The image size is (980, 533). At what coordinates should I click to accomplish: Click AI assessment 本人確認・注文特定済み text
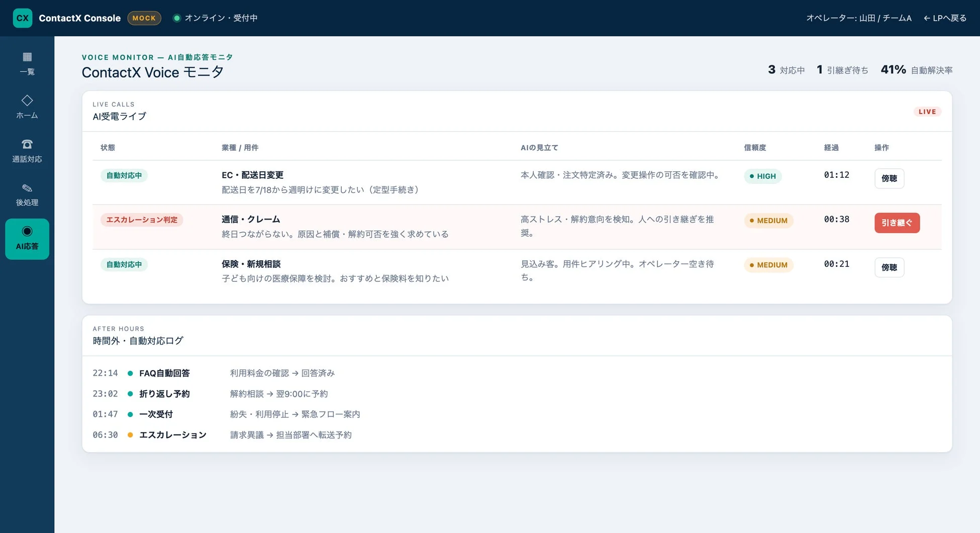[x=621, y=175]
